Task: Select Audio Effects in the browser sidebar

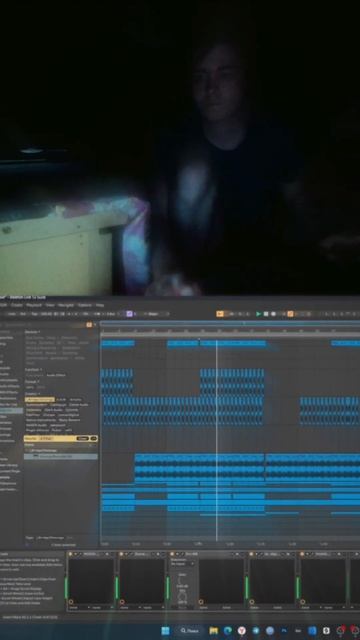Action: tap(9, 386)
